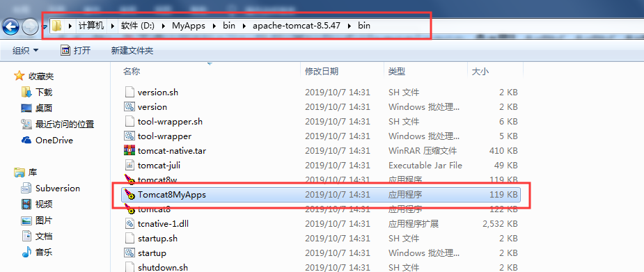The image size is (644, 272).
Task: Click the tomcat8 application icon
Action: 129,209
